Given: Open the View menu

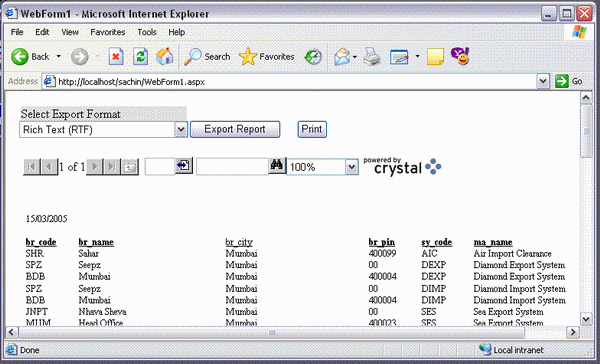Looking at the screenshot, I should (70, 32).
